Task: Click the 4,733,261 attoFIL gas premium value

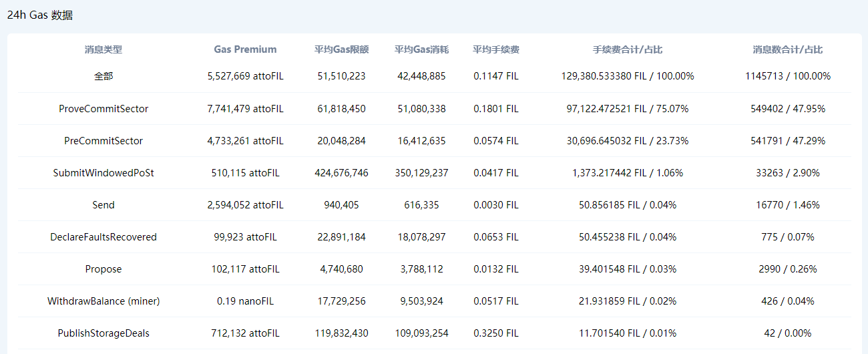Action: [x=245, y=140]
